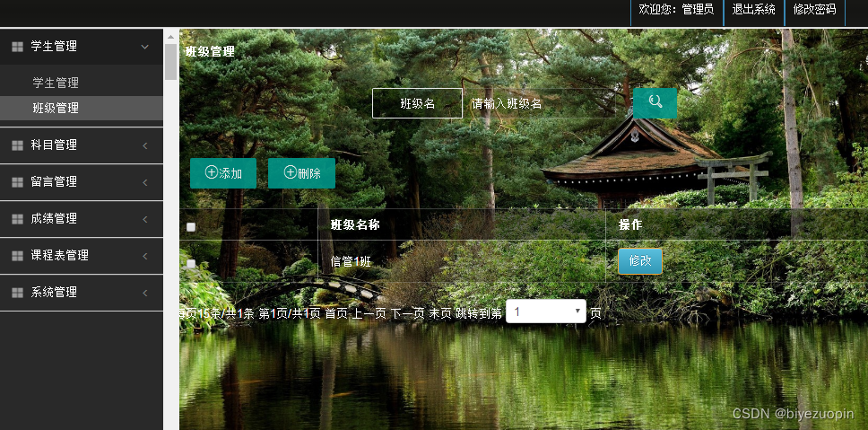Screen dimensions: 868x430
Task: Expand the 留言管理 menu chevron
Action: click(145, 181)
